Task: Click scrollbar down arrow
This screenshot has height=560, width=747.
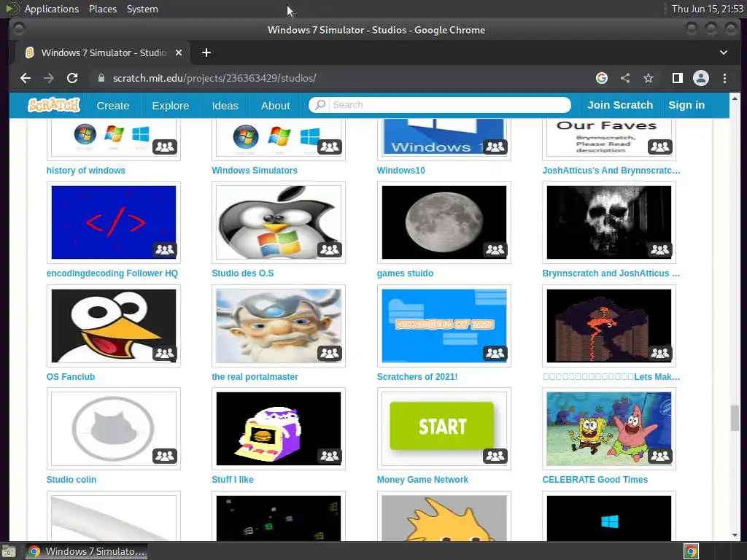Action: (x=735, y=534)
